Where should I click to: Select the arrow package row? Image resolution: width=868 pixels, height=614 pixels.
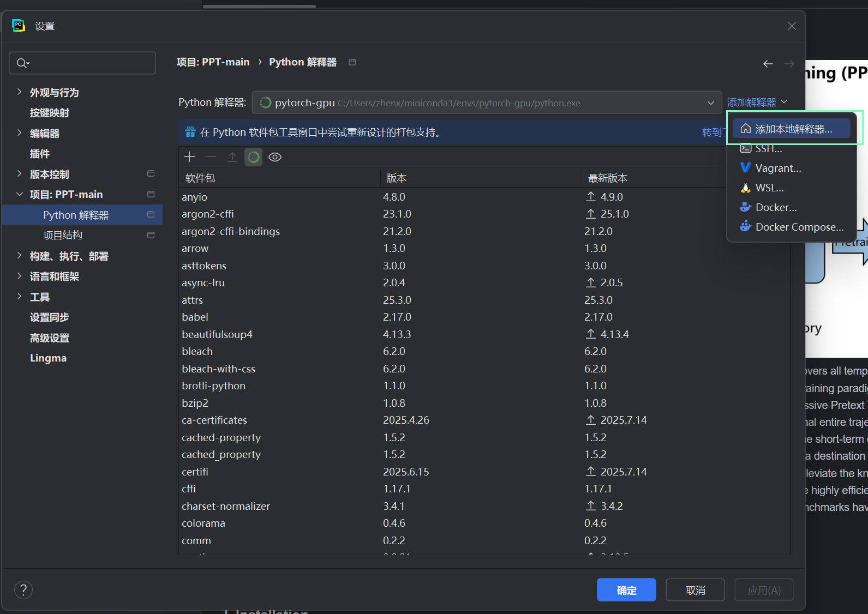point(484,248)
